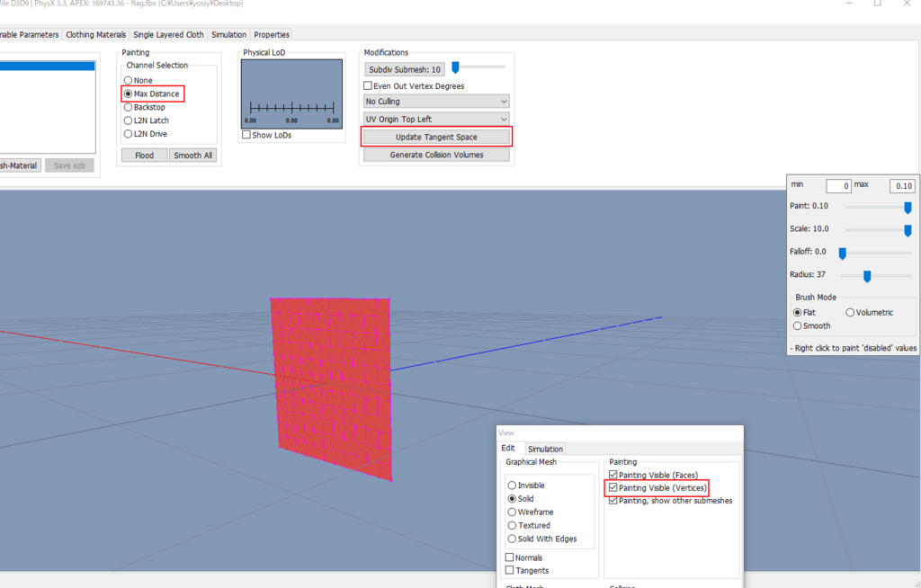Adjust the Scale slider handle
The height and width of the screenshot is (588, 921).
[908, 230]
